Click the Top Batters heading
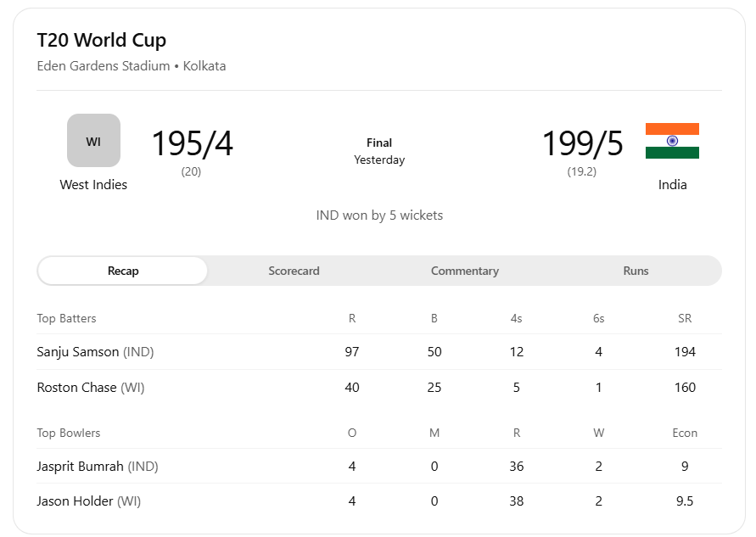The height and width of the screenshot is (537, 756). [67, 318]
